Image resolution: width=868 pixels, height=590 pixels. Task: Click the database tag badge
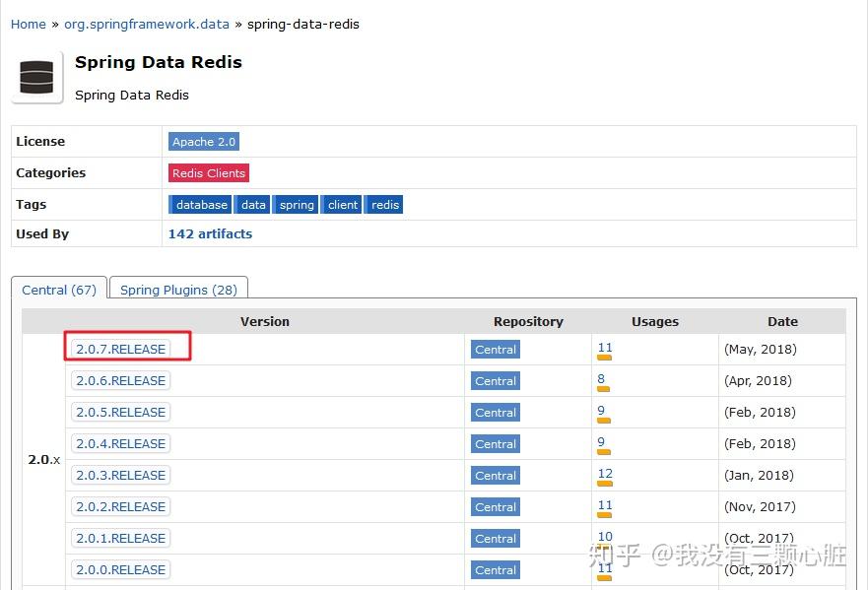pos(201,205)
